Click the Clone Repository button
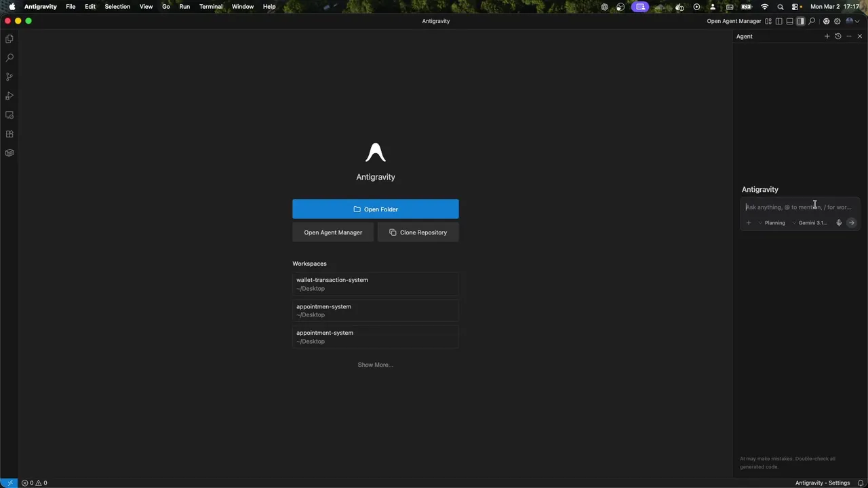The image size is (868, 488). coord(418,232)
